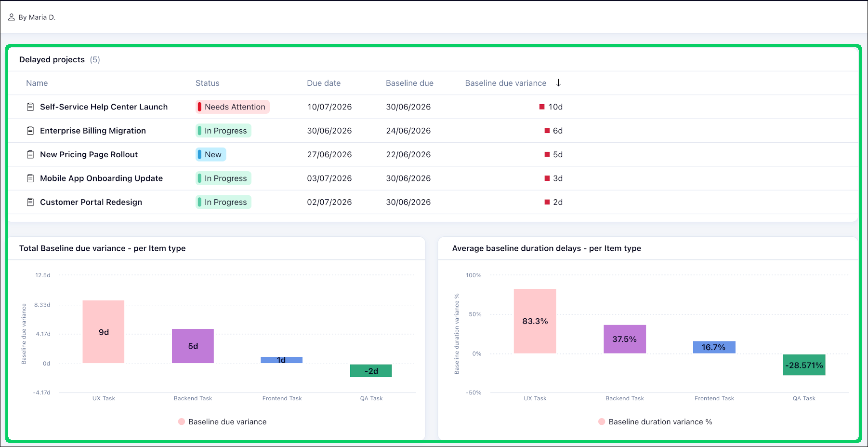Open the Needs Attention status dropdown

pyautogui.click(x=233, y=107)
